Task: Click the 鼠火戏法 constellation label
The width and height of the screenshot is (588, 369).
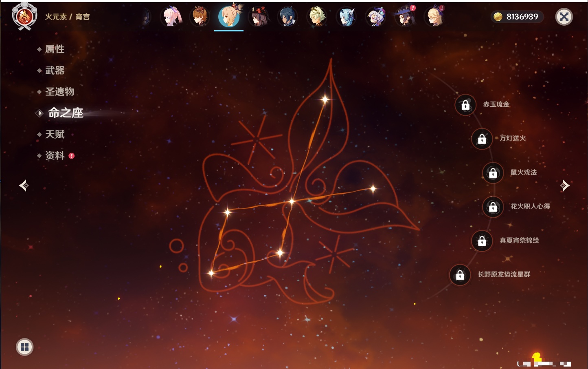Action: click(524, 172)
